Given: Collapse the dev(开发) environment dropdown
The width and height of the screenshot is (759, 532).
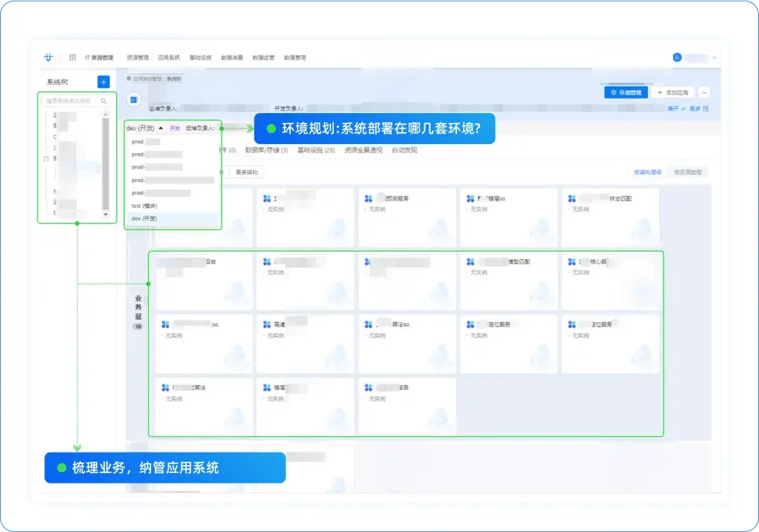Looking at the screenshot, I should coord(161,128).
